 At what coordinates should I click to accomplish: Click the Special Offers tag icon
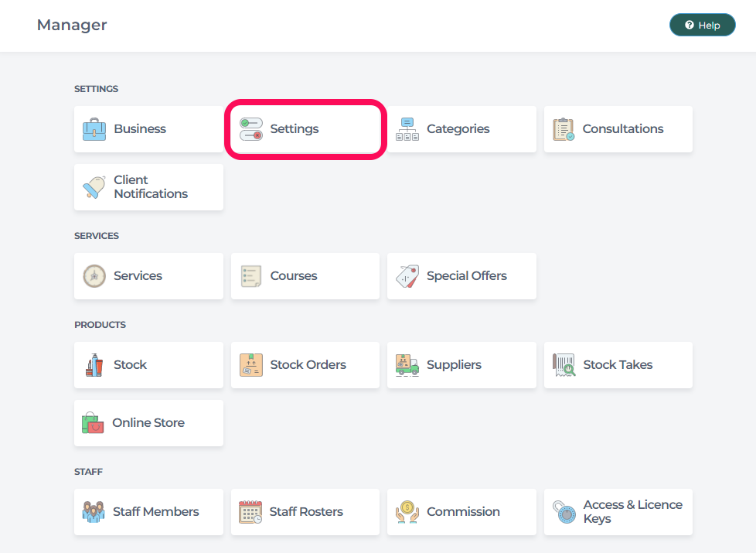(407, 276)
